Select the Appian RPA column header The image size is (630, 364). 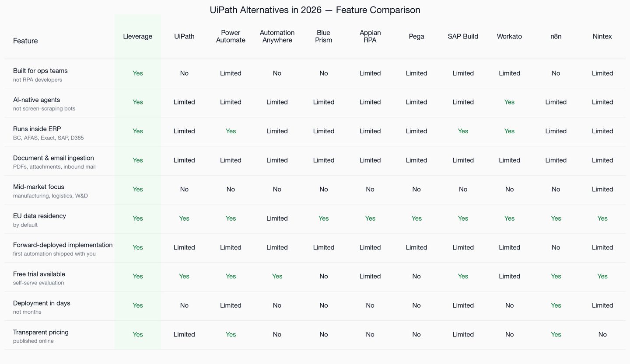coord(370,36)
